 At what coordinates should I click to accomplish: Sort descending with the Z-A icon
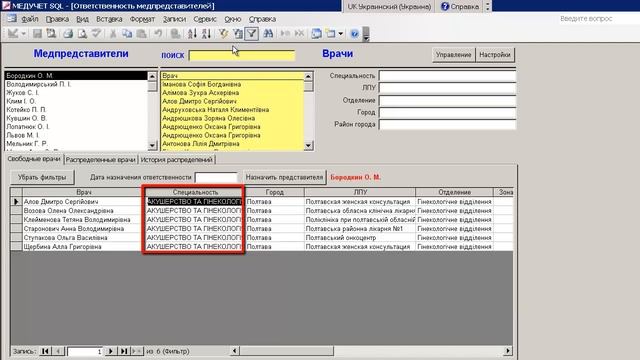206,33
